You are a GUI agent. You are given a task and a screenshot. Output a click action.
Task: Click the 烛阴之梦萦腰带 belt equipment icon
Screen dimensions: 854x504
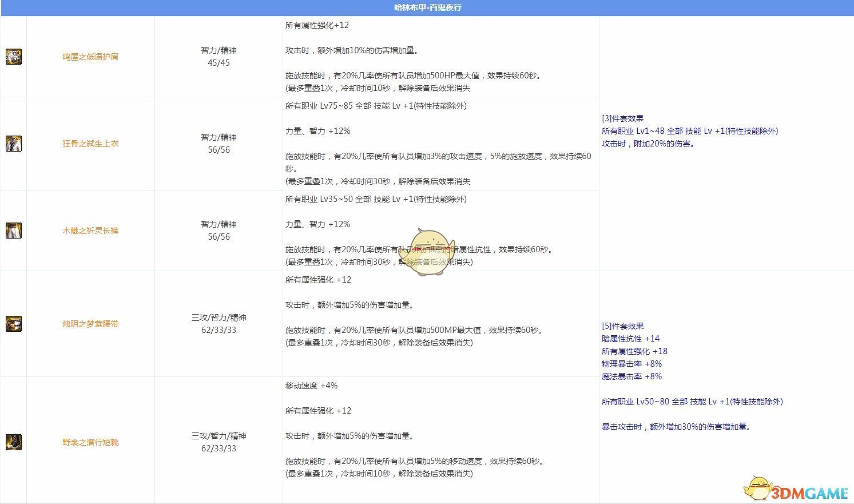[13, 323]
